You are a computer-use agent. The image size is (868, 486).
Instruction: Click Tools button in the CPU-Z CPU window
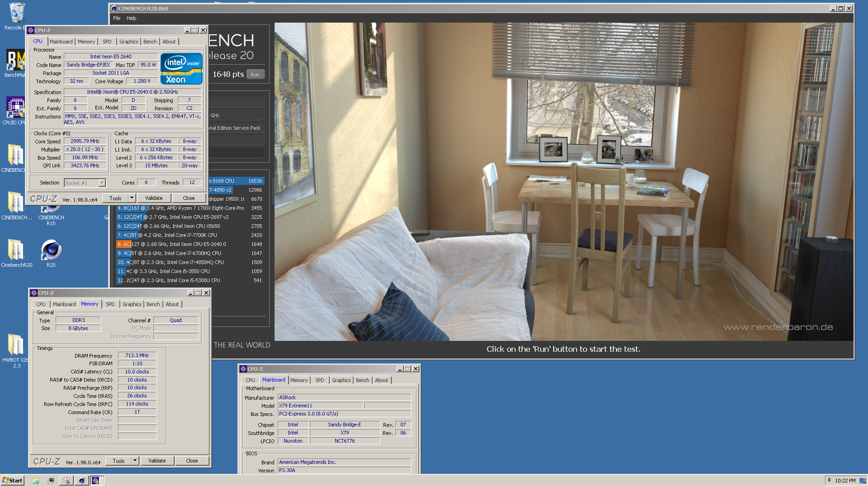click(116, 198)
